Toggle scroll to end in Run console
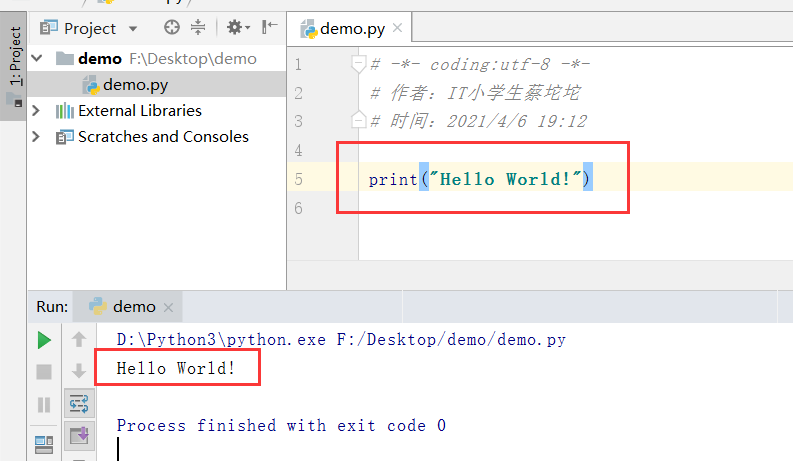The image size is (793, 461). 79,435
